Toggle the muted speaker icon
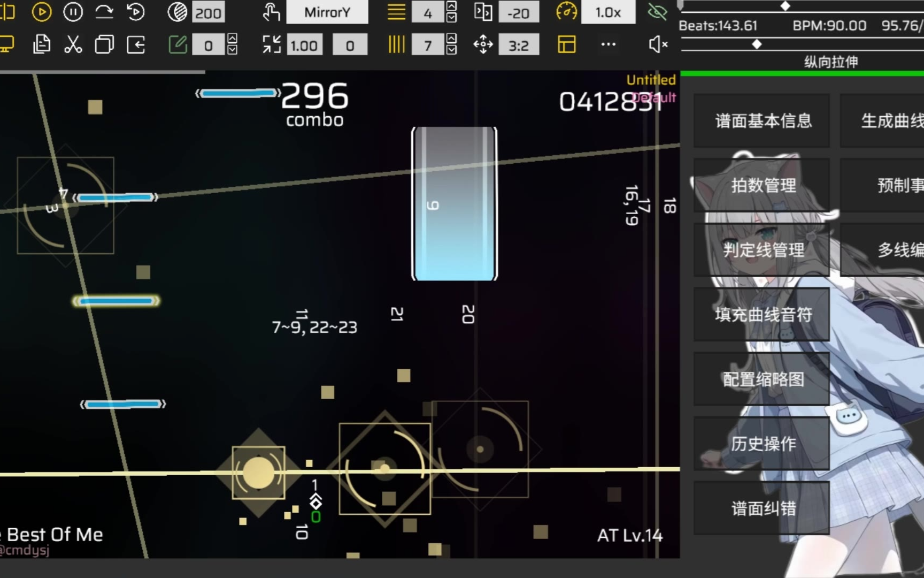This screenshot has width=924, height=578. click(x=658, y=44)
